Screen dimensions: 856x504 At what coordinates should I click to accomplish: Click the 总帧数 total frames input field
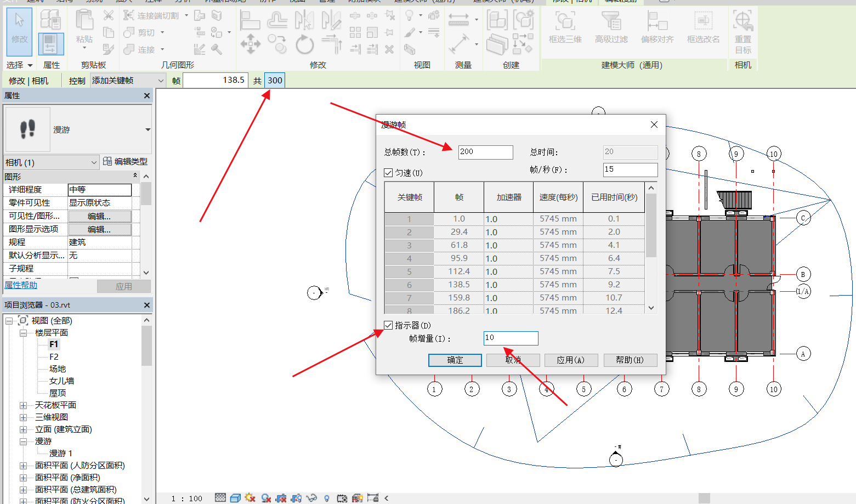(485, 152)
